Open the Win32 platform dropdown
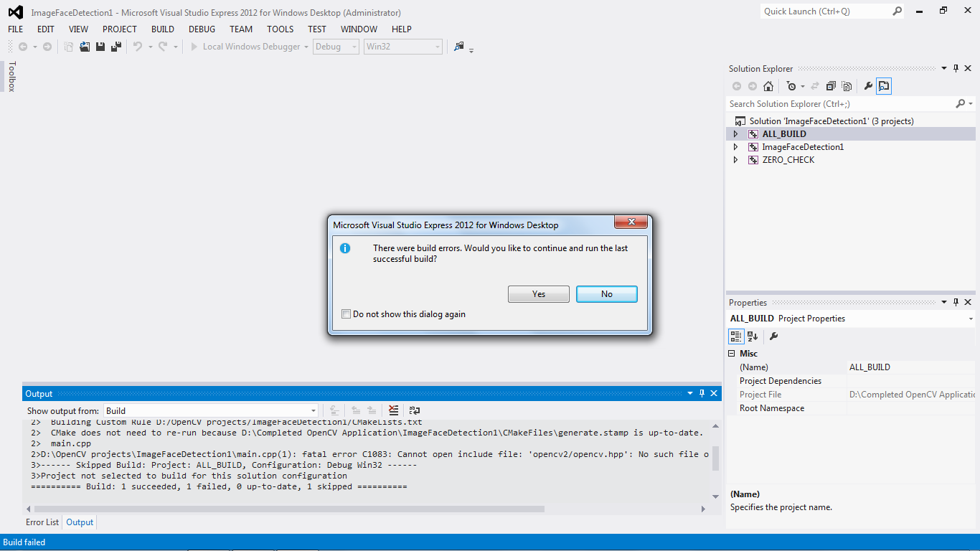Viewport: 980px width, 551px height. click(x=403, y=47)
